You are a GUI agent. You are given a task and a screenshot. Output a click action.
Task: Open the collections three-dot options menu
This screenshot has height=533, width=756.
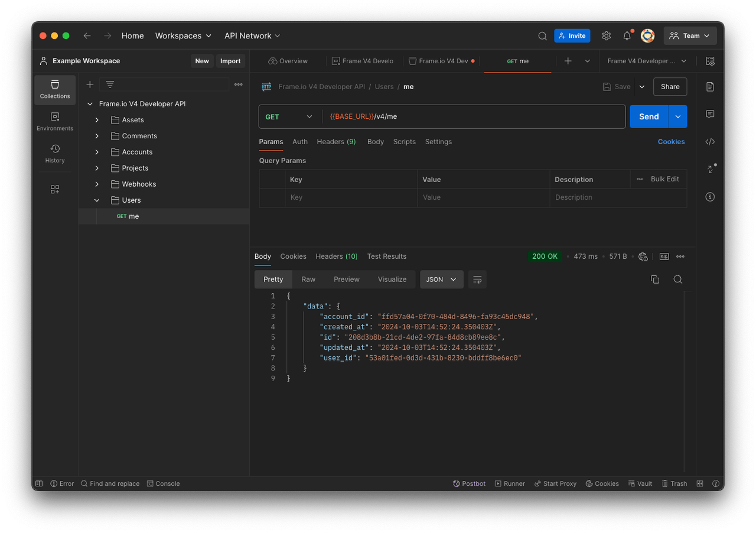click(239, 84)
